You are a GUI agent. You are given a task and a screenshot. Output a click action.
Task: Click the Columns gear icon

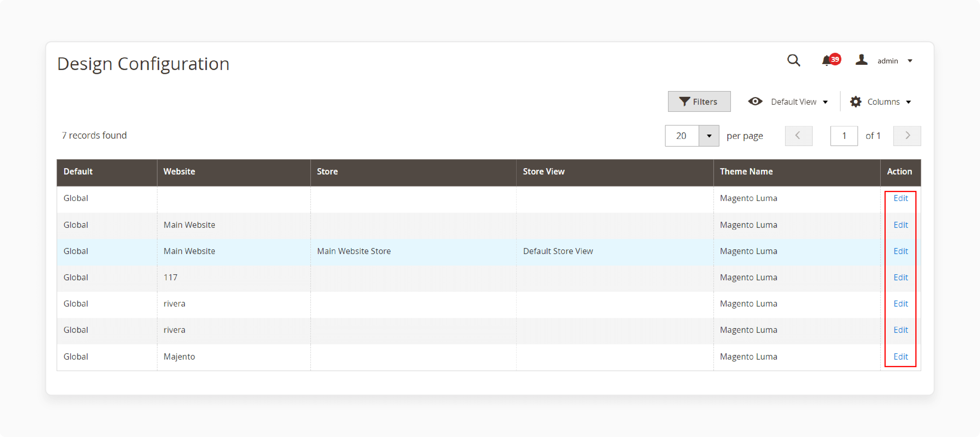pyautogui.click(x=856, y=102)
